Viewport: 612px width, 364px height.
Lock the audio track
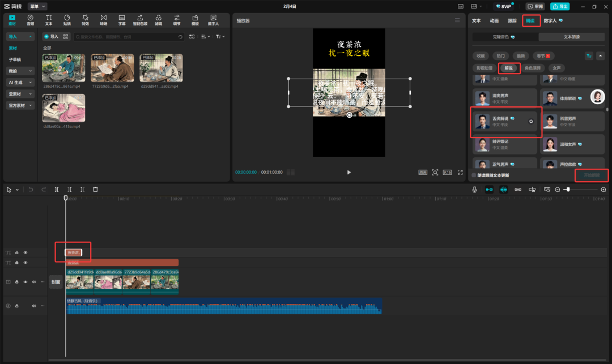17,306
